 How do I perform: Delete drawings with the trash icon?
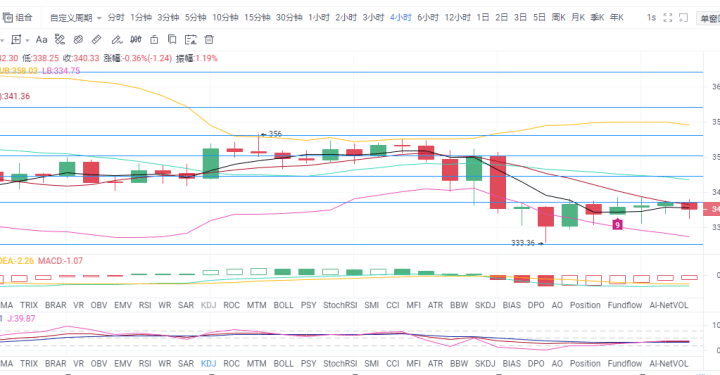point(209,39)
